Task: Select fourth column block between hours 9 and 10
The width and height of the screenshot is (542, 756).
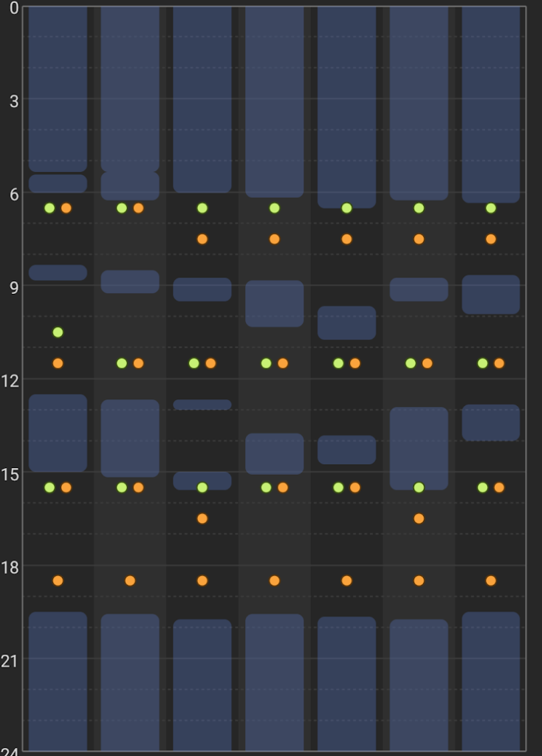Action: tap(274, 303)
